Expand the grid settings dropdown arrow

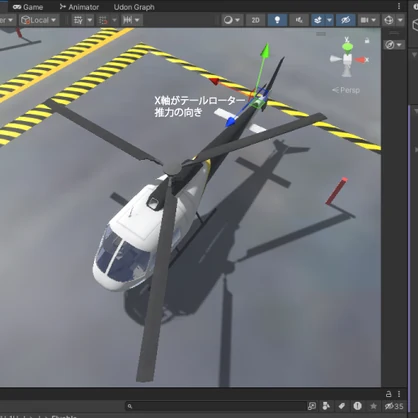pos(90,20)
